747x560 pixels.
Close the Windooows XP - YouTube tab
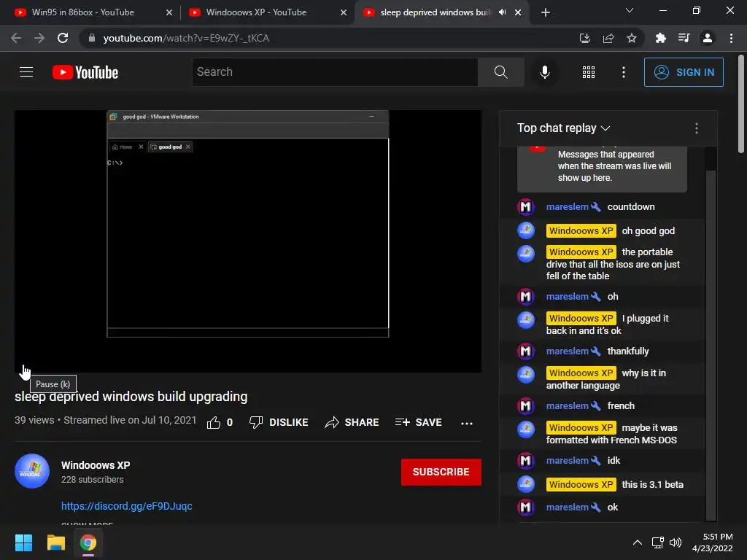coord(344,13)
